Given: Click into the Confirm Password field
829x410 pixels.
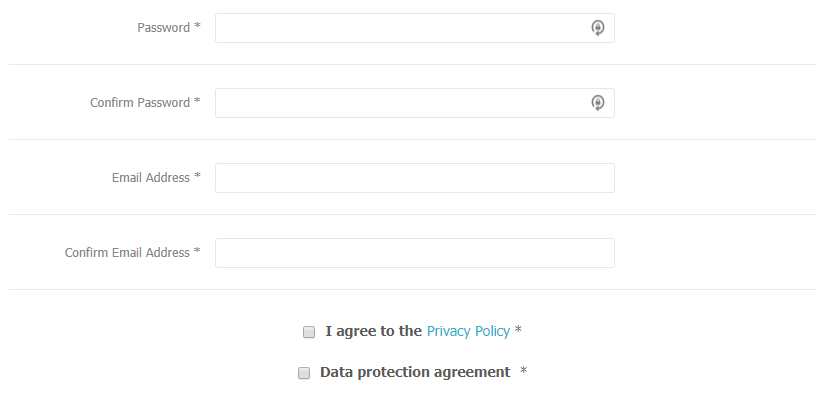Looking at the screenshot, I should point(400,103).
